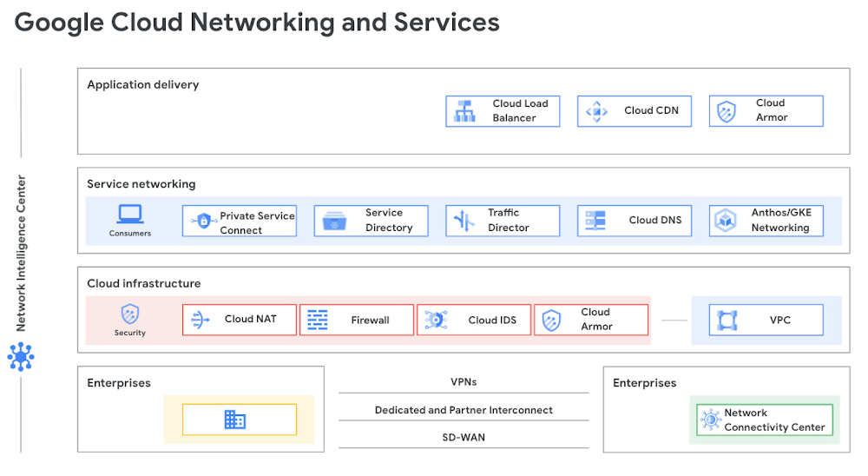This screenshot has width=868, height=476.
Task: Select the Network Connectivity Center label
Action: pyautogui.click(x=774, y=420)
